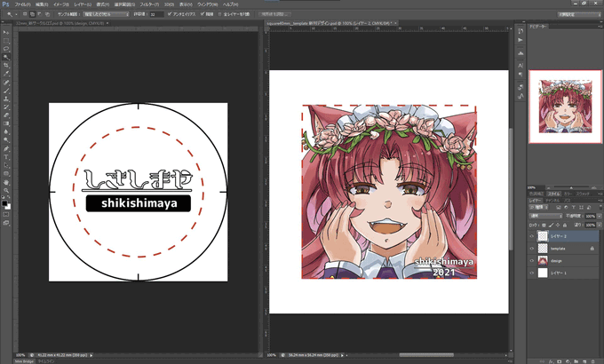The width and height of the screenshot is (604, 364).
Task: Select the Path Selection tool
Action: [6, 165]
